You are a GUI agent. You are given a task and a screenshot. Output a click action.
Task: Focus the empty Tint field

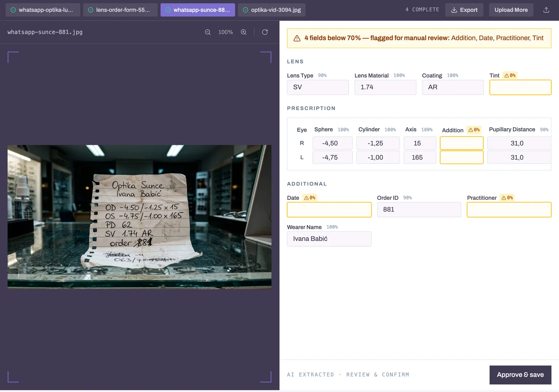(x=520, y=87)
